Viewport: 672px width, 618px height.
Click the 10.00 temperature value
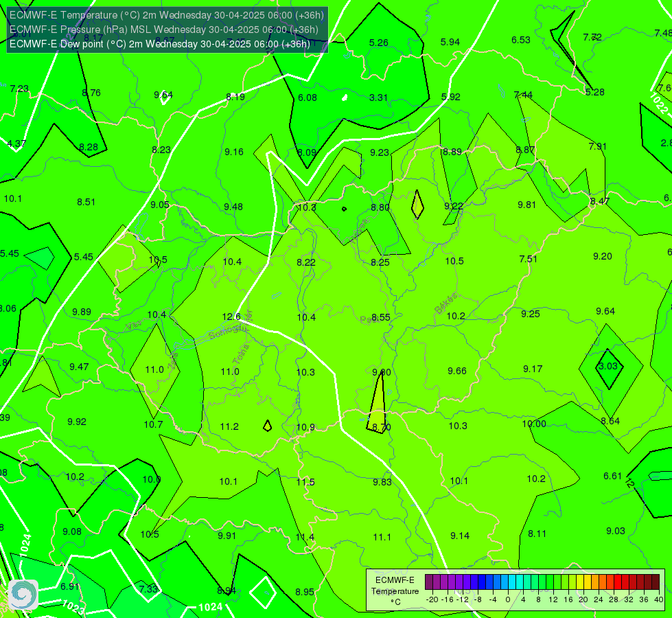(x=534, y=424)
